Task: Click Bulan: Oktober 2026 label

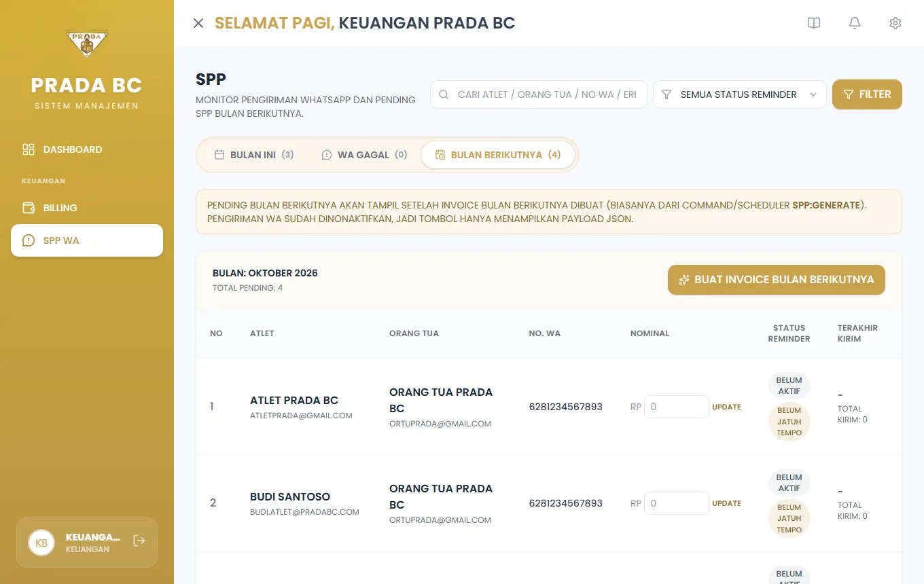Action: (x=265, y=273)
